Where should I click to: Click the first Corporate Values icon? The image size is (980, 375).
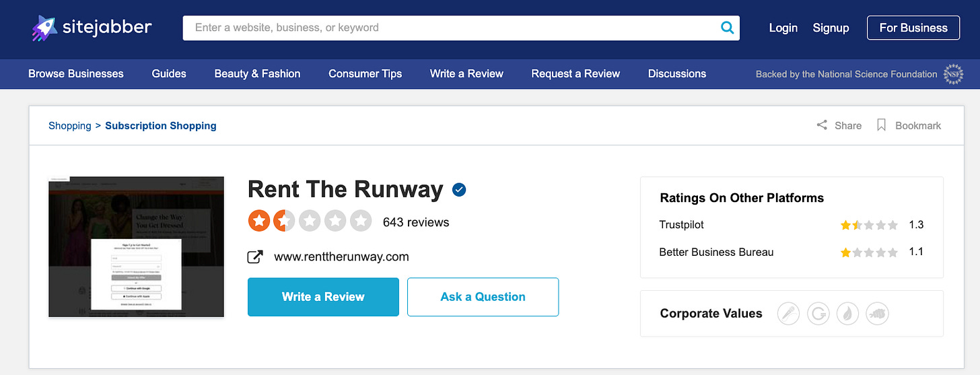click(788, 314)
